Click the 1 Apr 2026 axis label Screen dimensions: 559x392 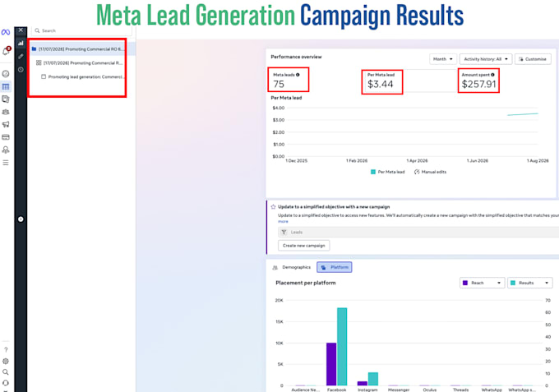coord(417,161)
